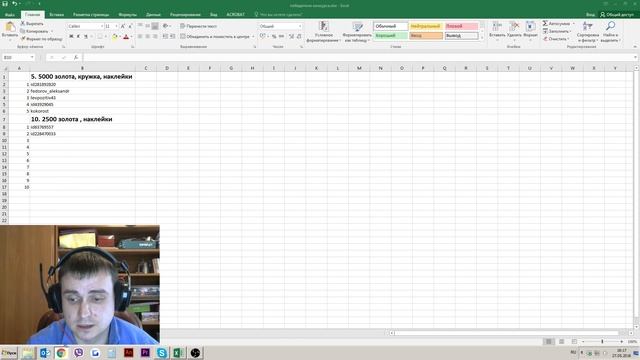640x360 pixels.
Task: Toggle bottom vertical alignment
Action: click(155, 26)
